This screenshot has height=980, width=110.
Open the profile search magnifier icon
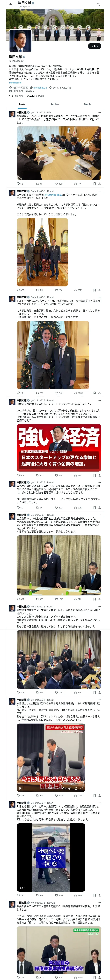click(x=98, y=5)
